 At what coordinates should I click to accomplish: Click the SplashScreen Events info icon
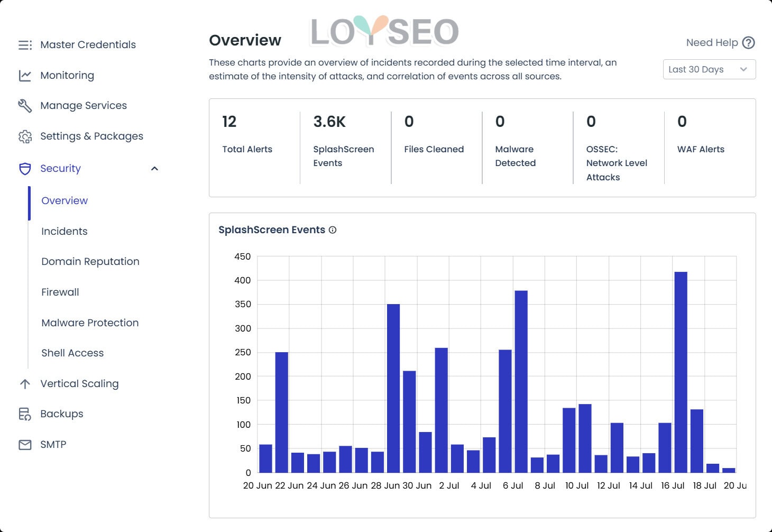pos(333,230)
